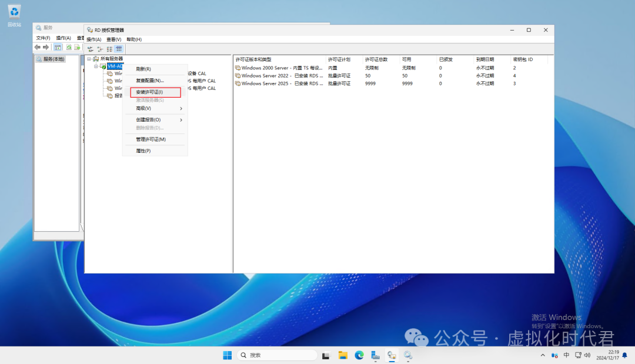
Task: Click the large icons view toolbar button
Action: pyautogui.click(x=91, y=49)
